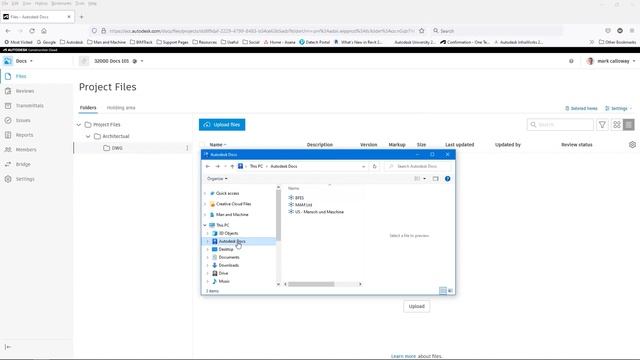Bookmark this page with star icon
This screenshot has width=640, height=360.
(x=422, y=31)
